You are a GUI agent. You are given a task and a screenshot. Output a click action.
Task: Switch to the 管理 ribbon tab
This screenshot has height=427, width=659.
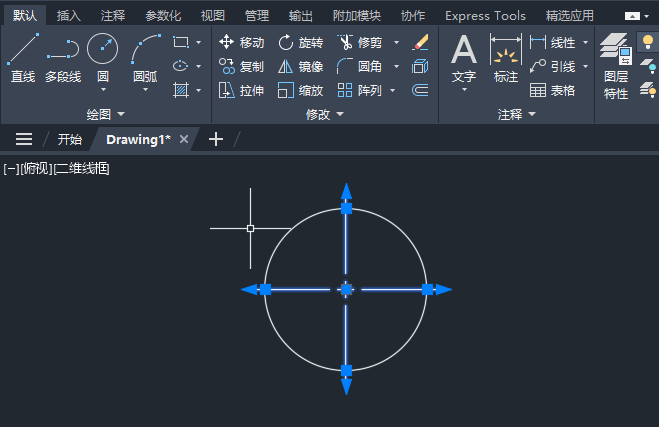click(257, 16)
